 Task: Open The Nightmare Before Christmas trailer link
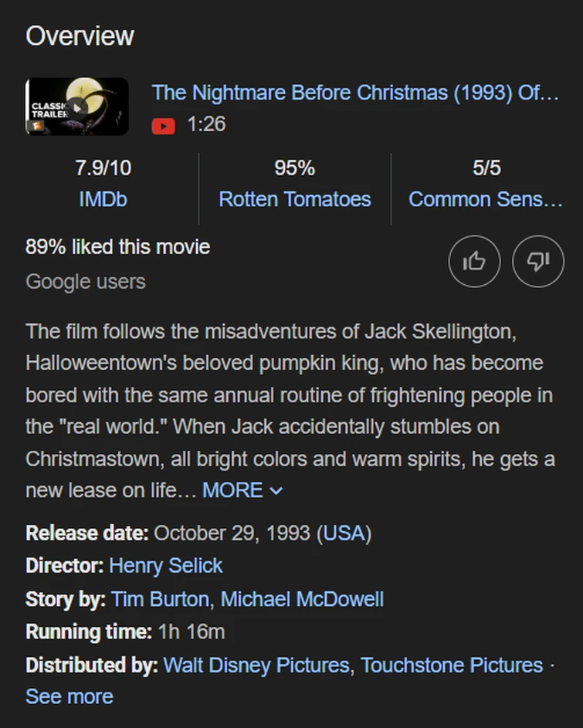click(x=354, y=93)
